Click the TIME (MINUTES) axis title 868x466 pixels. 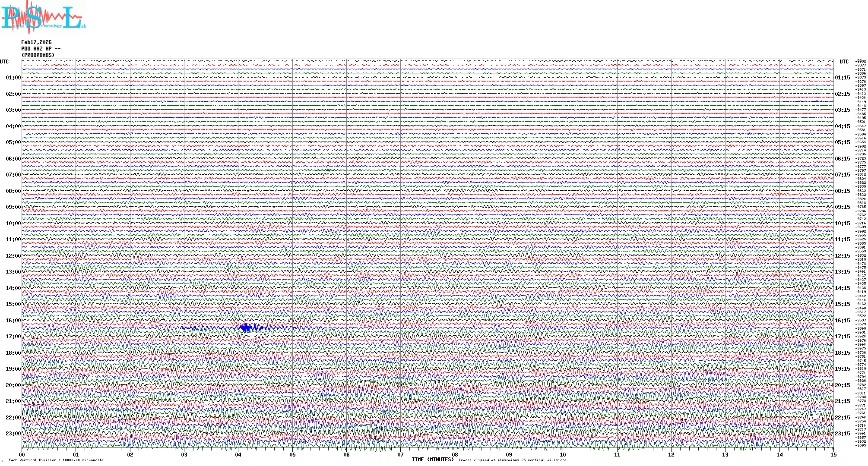[x=433, y=460]
